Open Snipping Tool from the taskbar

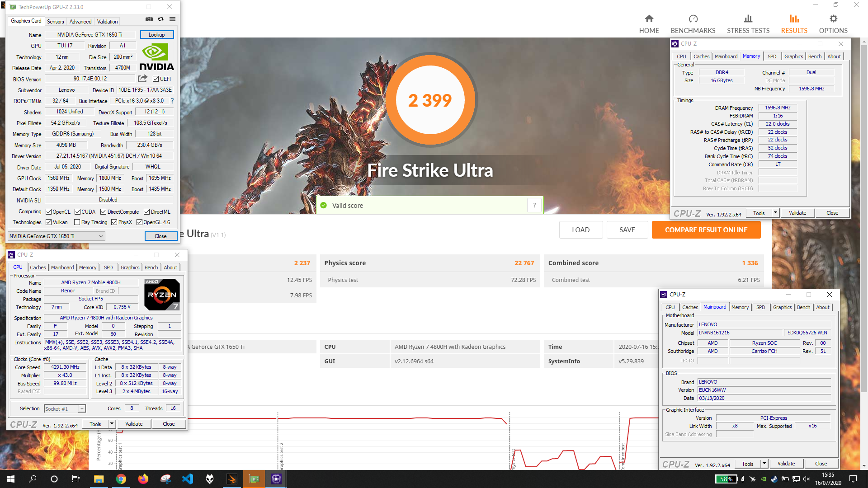(165, 479)
